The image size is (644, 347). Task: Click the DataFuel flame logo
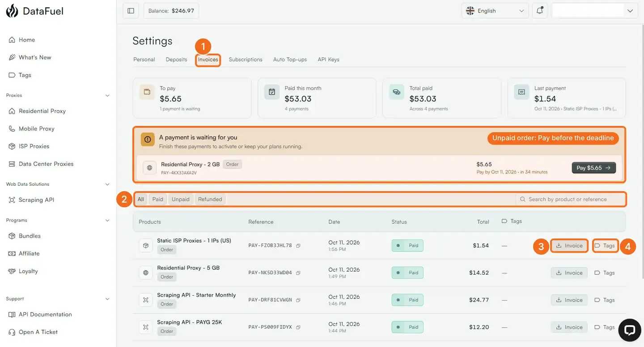pos(12,11)
